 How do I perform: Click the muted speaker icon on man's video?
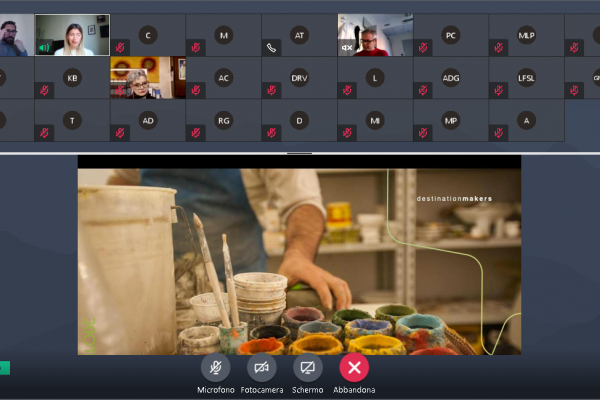click(347, 47)
